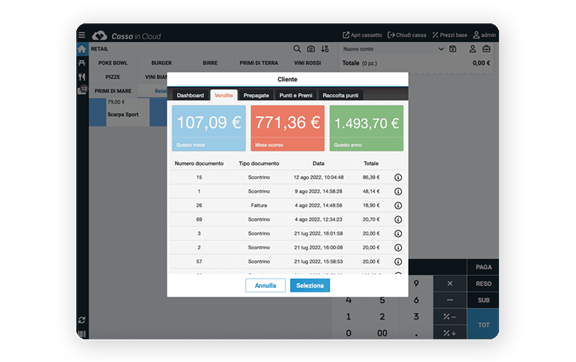Open info for document number 15
The image size is (576, 362).
coord(398,178)
